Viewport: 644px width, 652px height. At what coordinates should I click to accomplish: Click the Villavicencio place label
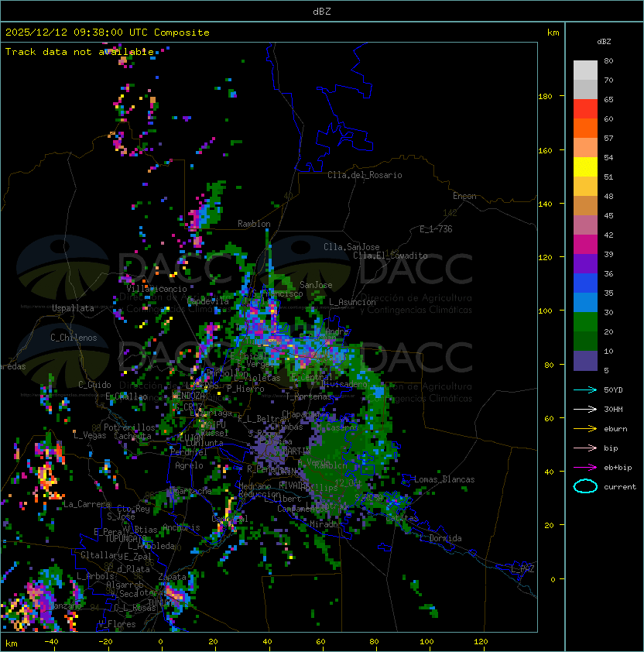tap(156, 289)
